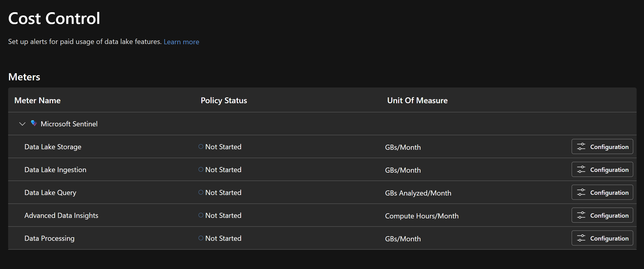
Task: Click the Policy Status column header
Action: tap(224, 100)
